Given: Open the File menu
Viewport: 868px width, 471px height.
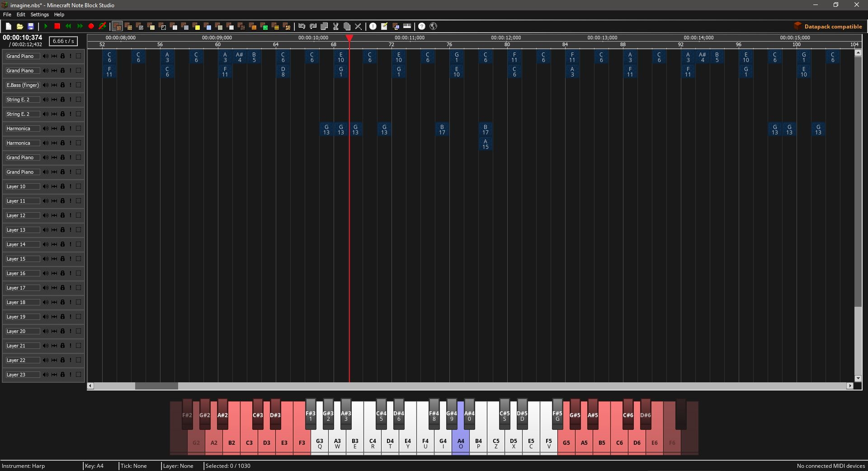Looking at the screenshot, I should (7, 14).
